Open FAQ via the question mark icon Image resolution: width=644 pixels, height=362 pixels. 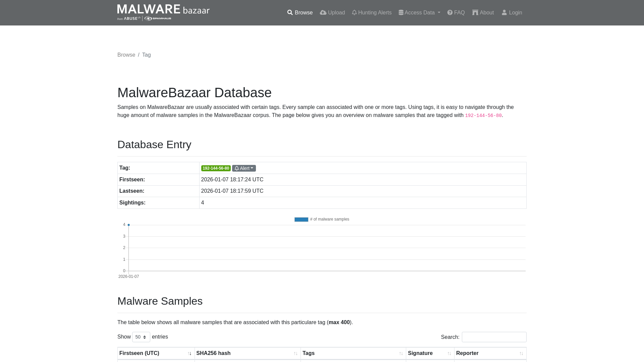click(449, 12)
